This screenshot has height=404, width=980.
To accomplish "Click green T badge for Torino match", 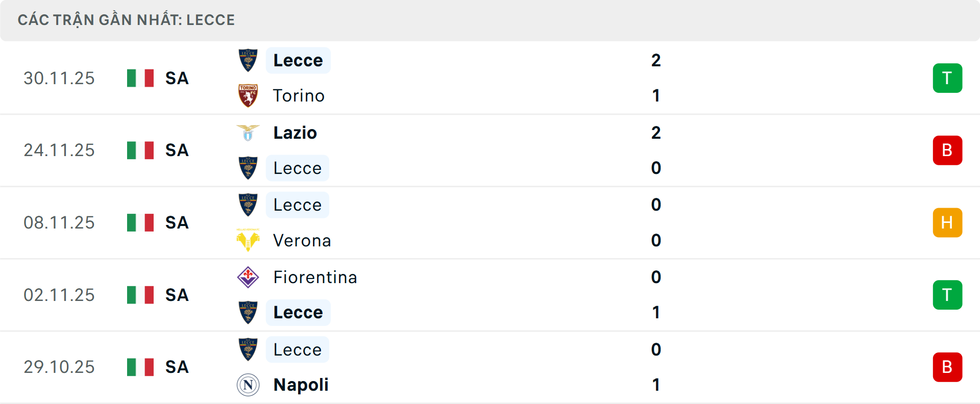I will [947, 78].
